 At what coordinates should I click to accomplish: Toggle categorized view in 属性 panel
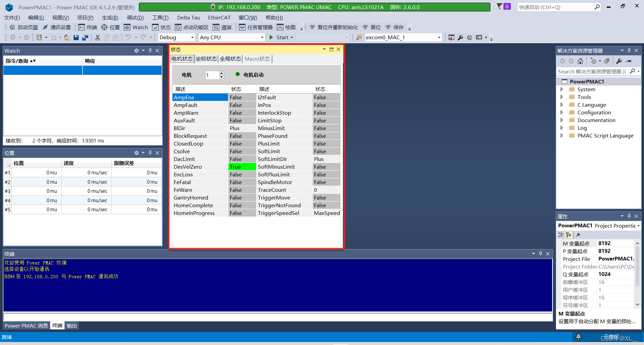pyautogui.click(x=561, y=235)
